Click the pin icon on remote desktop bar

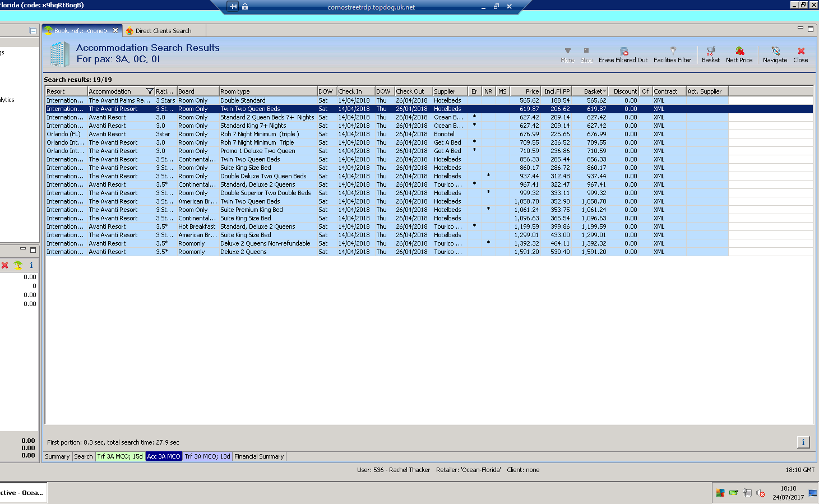234,7
